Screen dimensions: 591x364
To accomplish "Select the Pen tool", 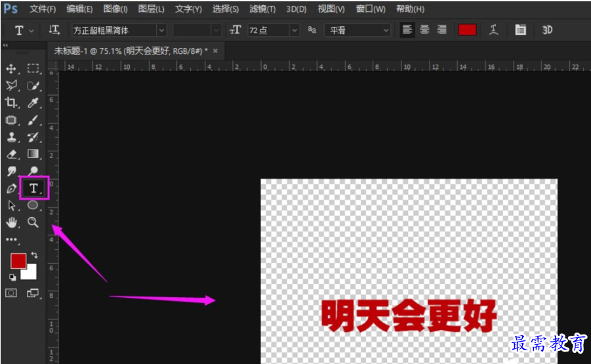I will pyautogui.click(x=11, y=188).
